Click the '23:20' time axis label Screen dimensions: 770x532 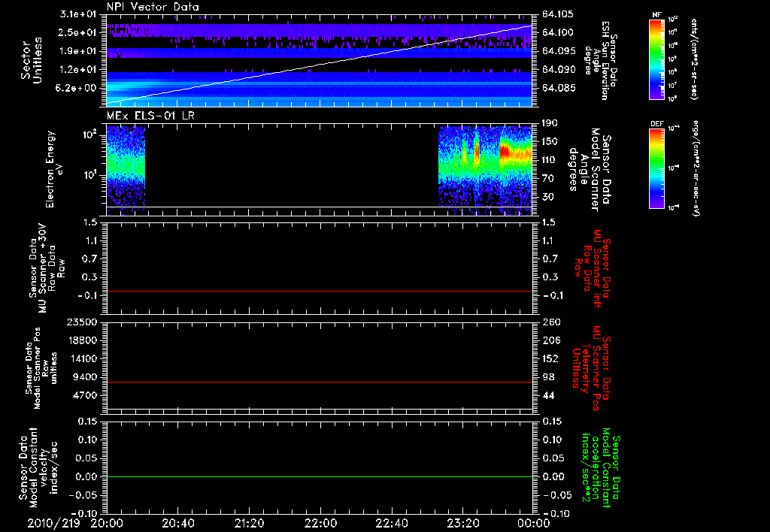(x=462, y=523)
